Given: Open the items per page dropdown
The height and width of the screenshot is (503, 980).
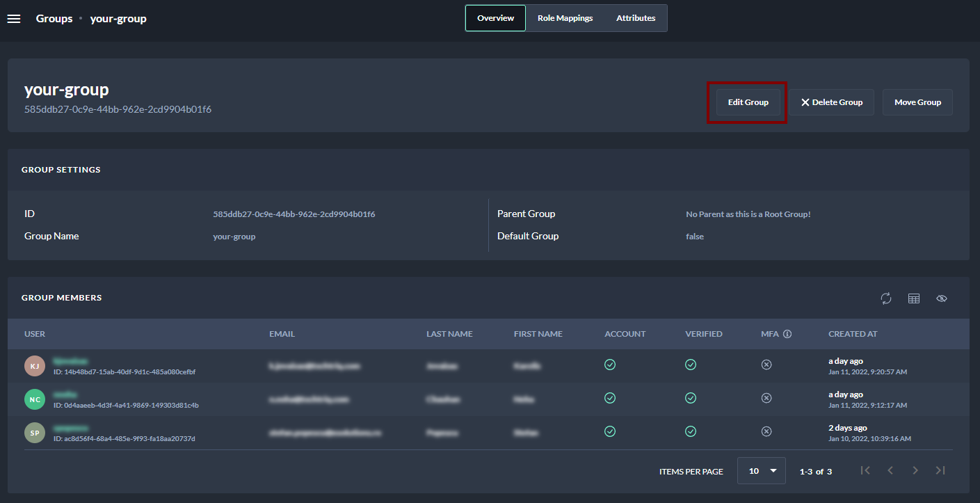Looking at the screenshot, I should 762,471.
